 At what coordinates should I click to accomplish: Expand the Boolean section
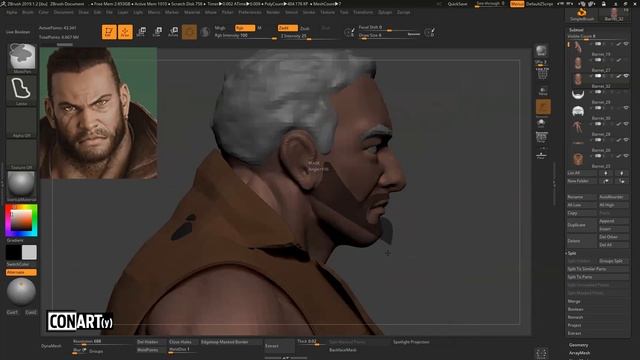[576, 309]
